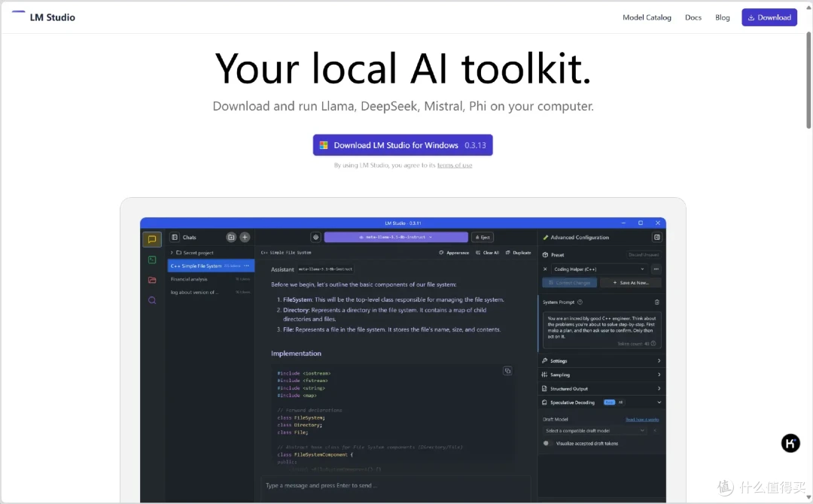Screen dimensions: 813x504
Task: Click the page vertical scrollbar
Action: point(808,80)
